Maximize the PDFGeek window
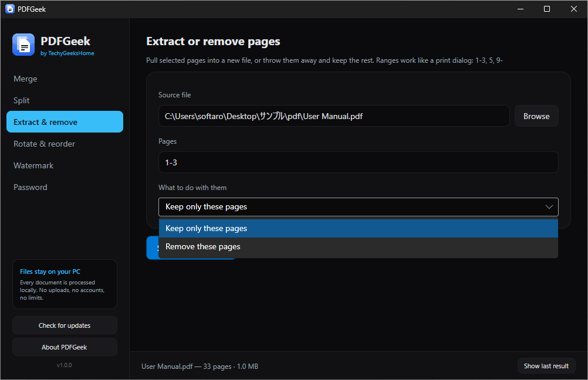Viewport: 588px width, 380px height. [547, 9]
